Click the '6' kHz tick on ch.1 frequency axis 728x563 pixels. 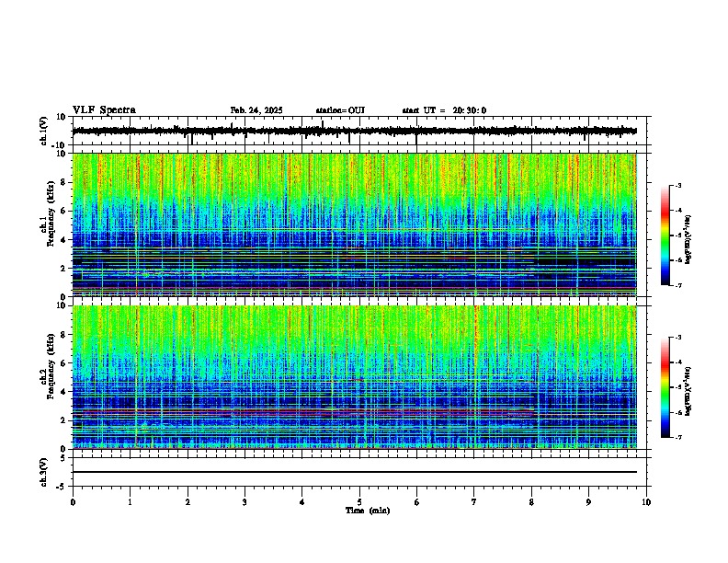pos(63,211)
